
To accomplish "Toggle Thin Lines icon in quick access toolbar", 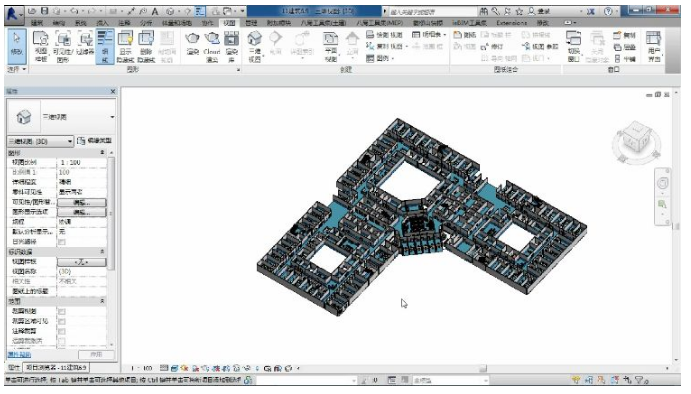I will tap(200, 11).
